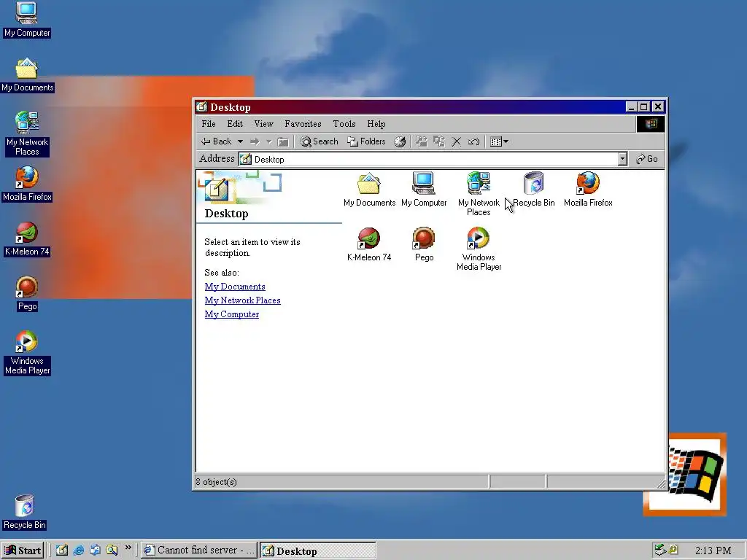The height and width of the screenshot is (560, 747).
Task: Select My Computer icon on desktop background
Action: (x=27, y=20)
